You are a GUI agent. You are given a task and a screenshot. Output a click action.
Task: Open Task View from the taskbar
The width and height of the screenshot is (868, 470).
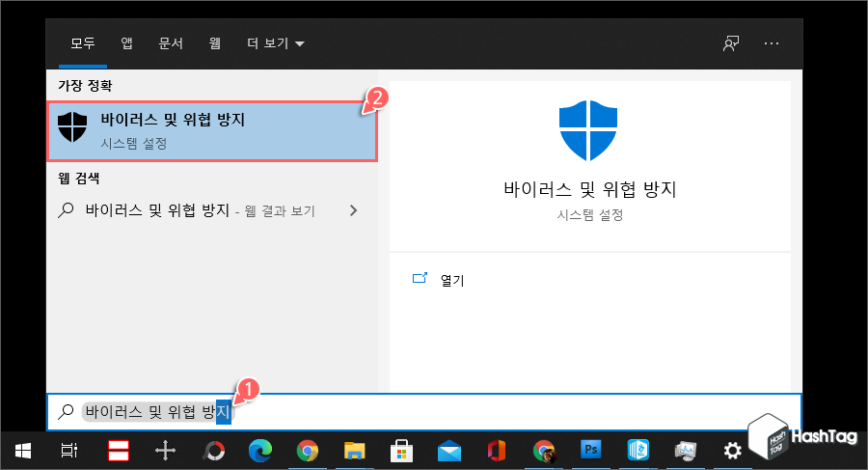click(69, 451)
